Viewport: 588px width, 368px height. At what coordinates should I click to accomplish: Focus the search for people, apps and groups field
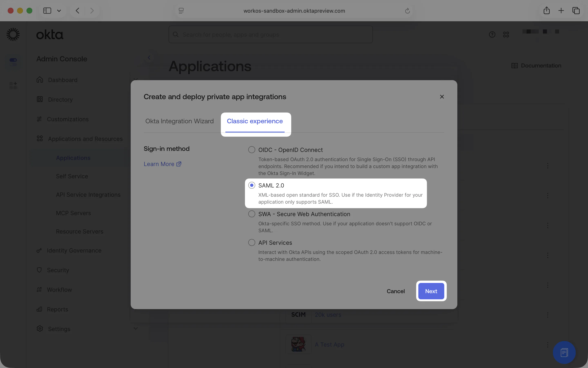(271, 35)
